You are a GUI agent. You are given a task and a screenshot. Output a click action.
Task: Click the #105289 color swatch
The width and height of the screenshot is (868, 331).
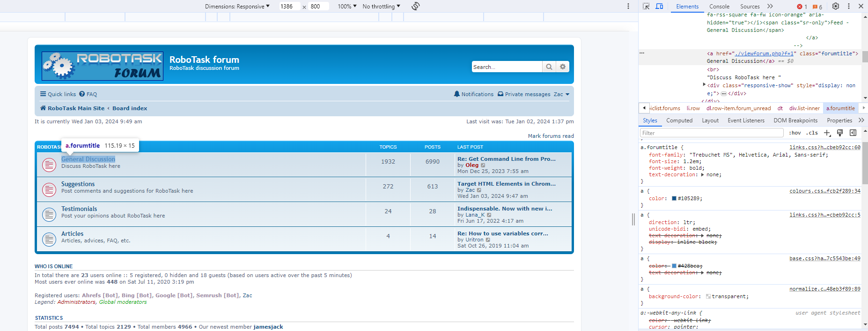click(674, 198)
